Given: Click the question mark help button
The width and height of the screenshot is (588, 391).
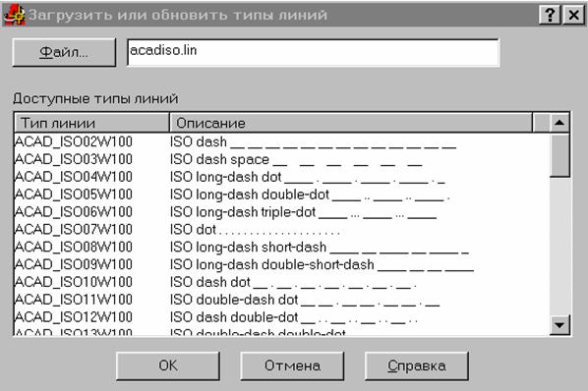Looking at the screenshot, I should coord(550,15).
